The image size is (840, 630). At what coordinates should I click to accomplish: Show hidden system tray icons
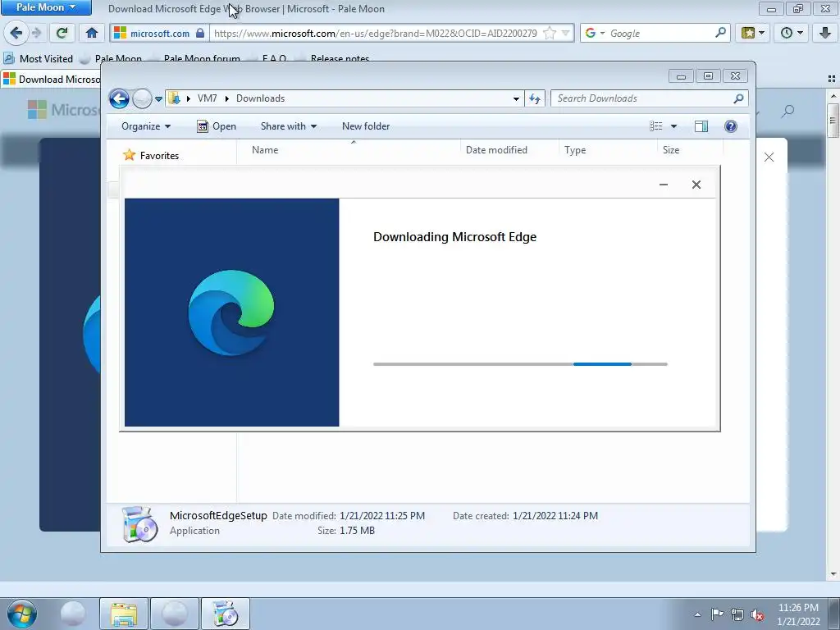click(x=697, y=614)
